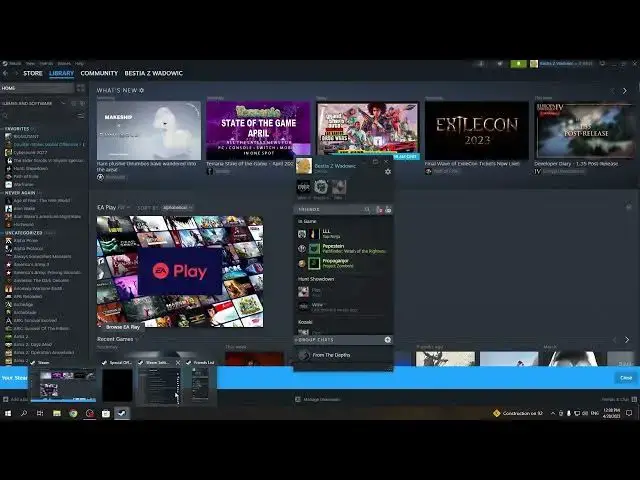This screenshot has width=640, height=480.
Task: Click Add a Game at bottom left
Action: pyautogui.click(x=15, y=399)
